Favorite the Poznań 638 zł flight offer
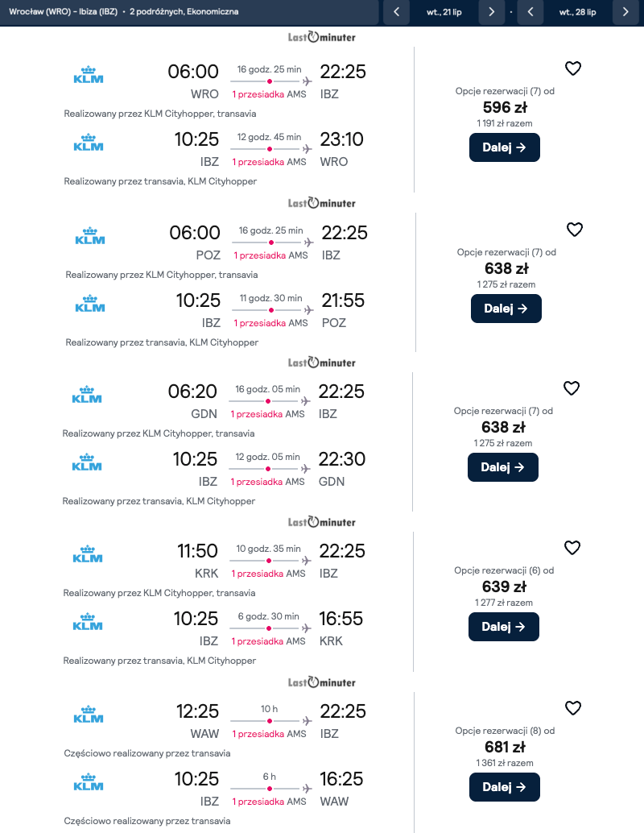 point(575,230)
